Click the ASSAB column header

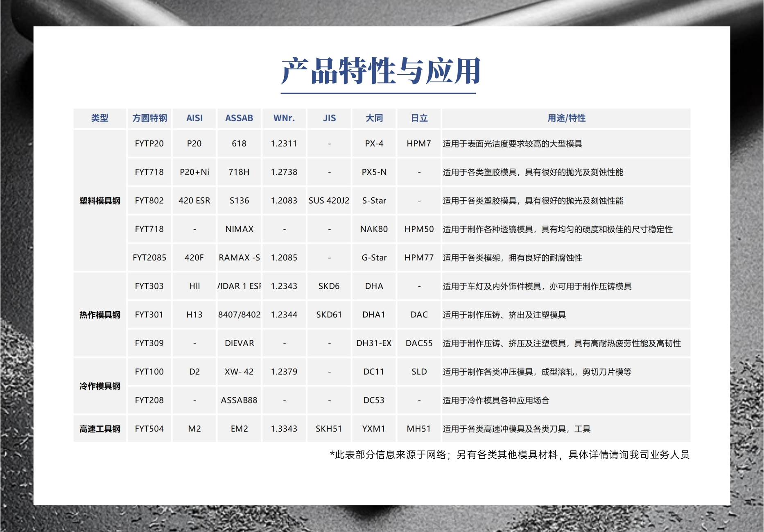pos(239,118)
